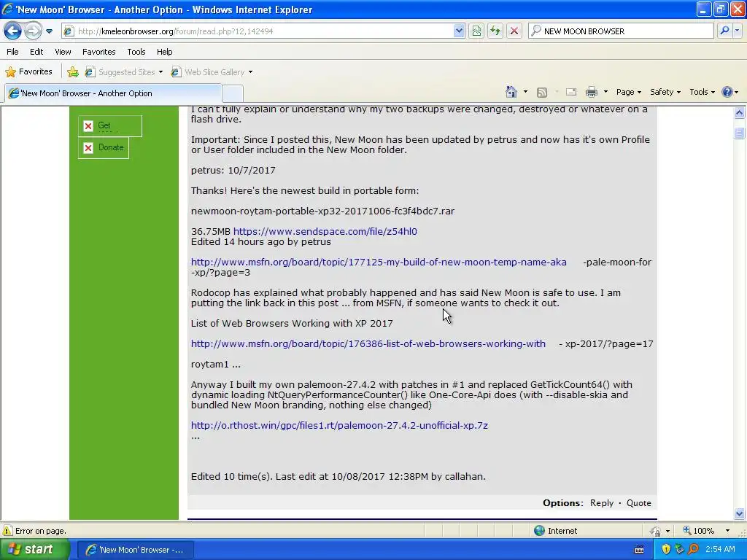
Task: Click the NEW MOON BROWSER search box
Action: 621,31
